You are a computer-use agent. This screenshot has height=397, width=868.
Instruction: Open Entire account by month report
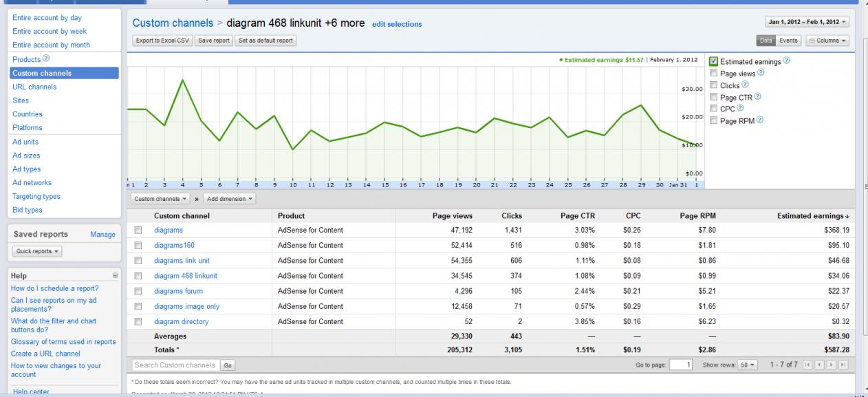pyautogui.click(x=51, y=45)
